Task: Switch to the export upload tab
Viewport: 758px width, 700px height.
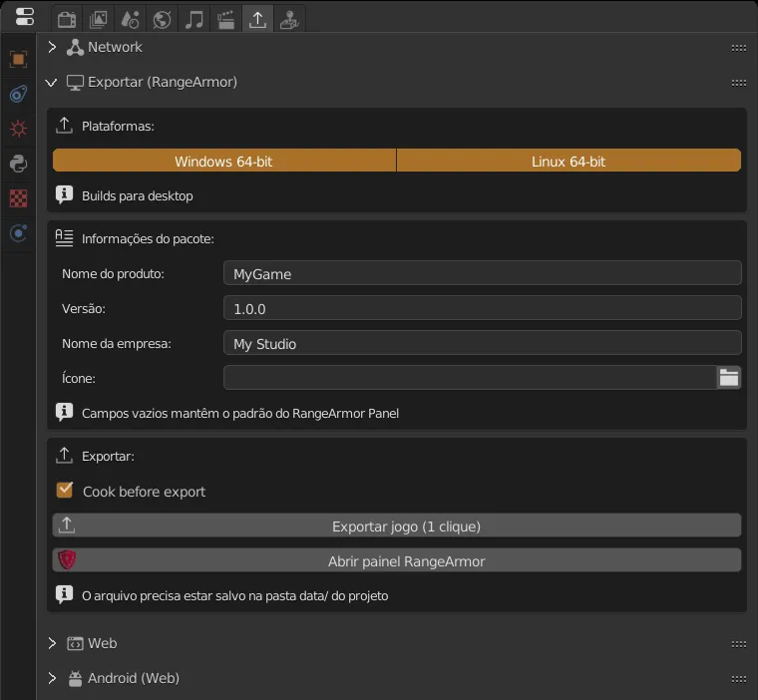Action: pos(257,20)
